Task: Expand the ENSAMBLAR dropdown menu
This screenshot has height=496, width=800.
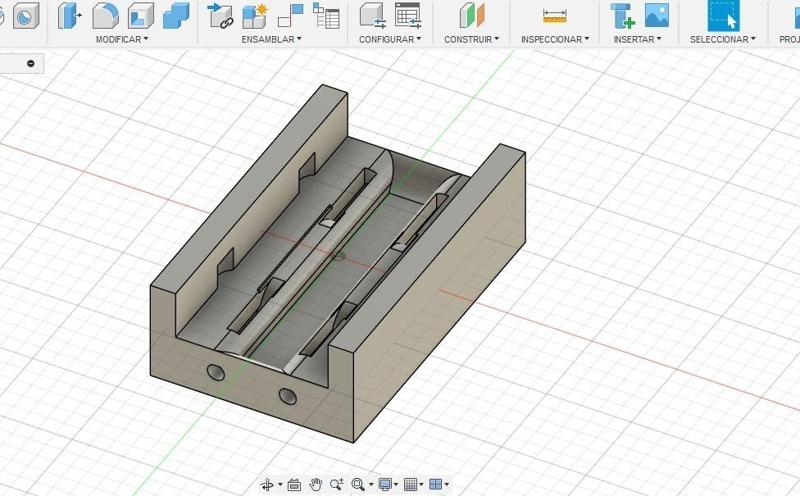Action: 271,39
